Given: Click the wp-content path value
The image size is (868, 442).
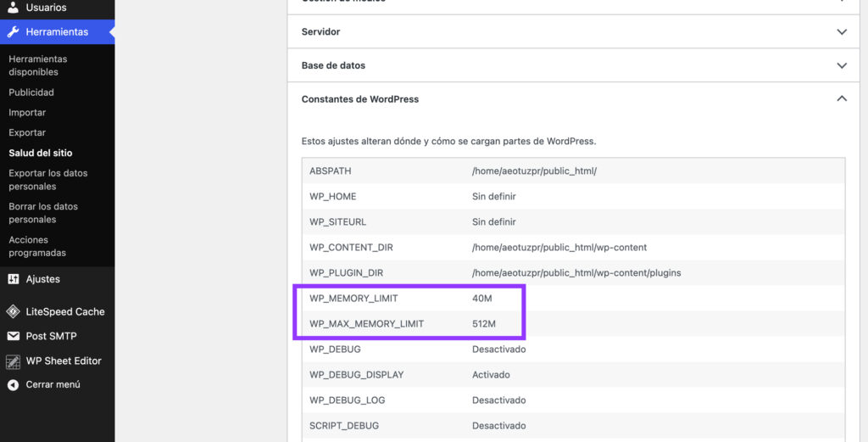Looking at the screenshot, I should [x=559, y=248].
